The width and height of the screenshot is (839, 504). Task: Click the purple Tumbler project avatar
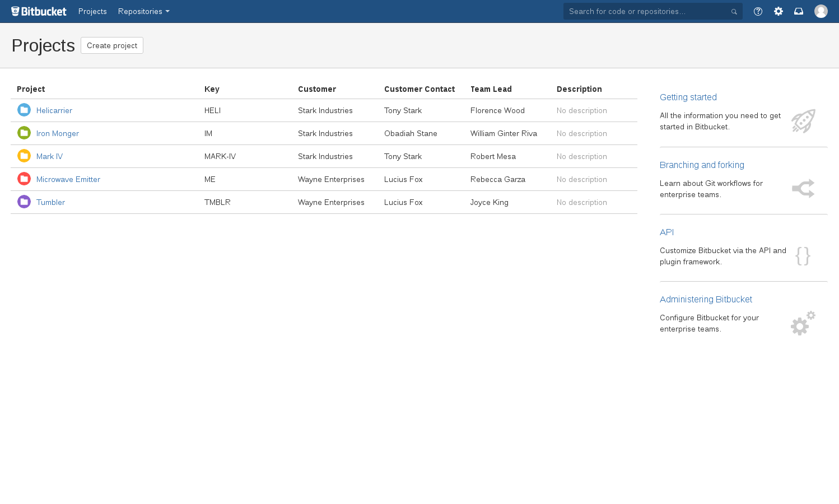[24, 202]
